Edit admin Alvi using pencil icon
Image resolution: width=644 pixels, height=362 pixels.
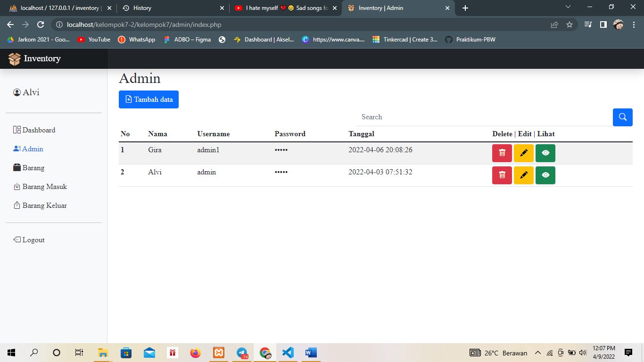(523, 175)
